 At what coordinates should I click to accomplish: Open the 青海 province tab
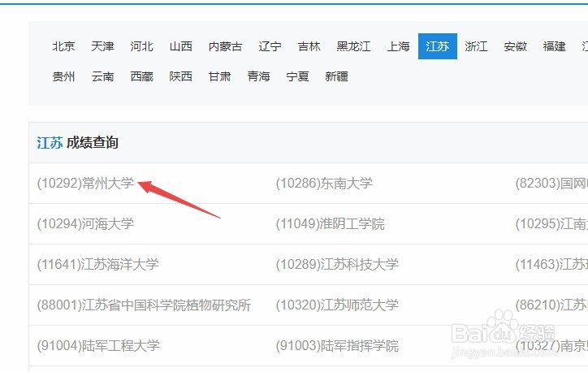point(259,76)
